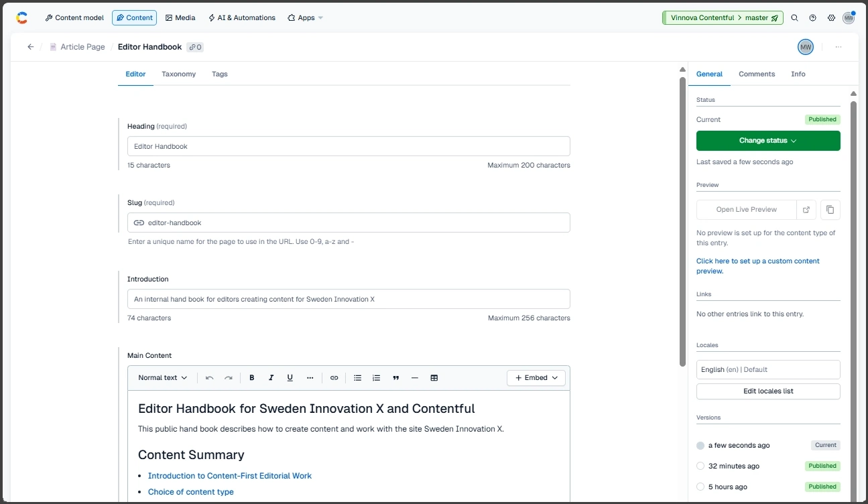Open preview in new tab icon
This screenshot has width=868, height=504.
click(806, 210)
